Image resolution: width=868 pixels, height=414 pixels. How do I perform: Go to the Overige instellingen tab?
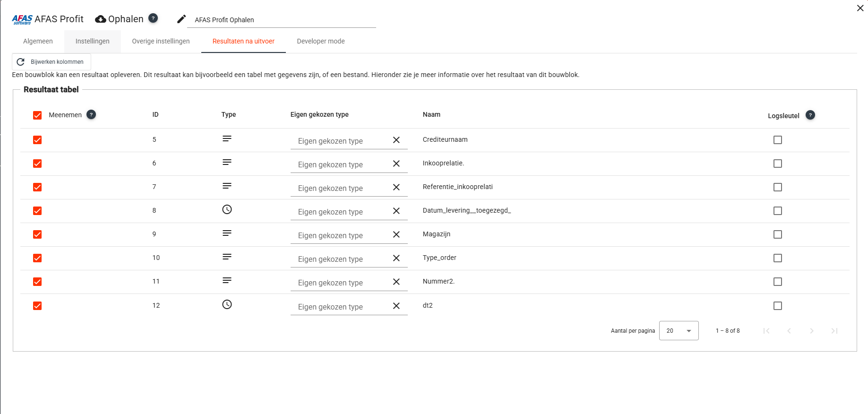point(161,41)
